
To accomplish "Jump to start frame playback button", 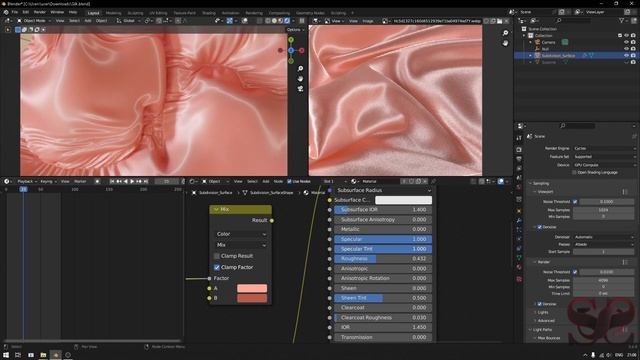I will pyautogui.click(x=112, y=181).
